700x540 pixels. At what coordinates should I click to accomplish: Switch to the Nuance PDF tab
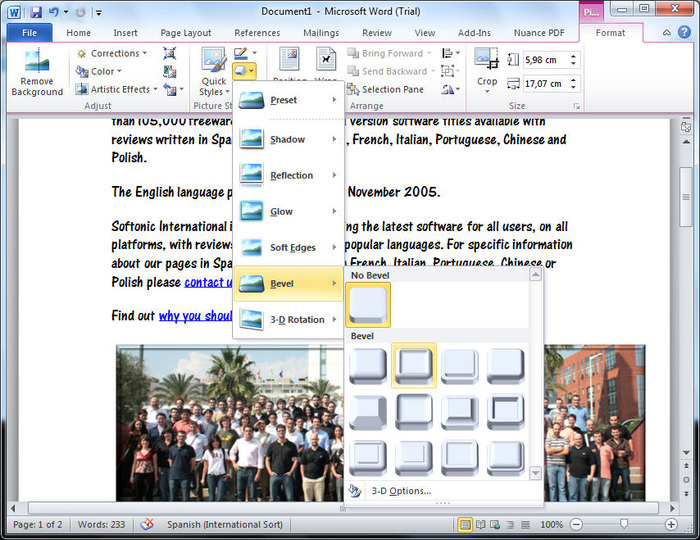[539, 33]
